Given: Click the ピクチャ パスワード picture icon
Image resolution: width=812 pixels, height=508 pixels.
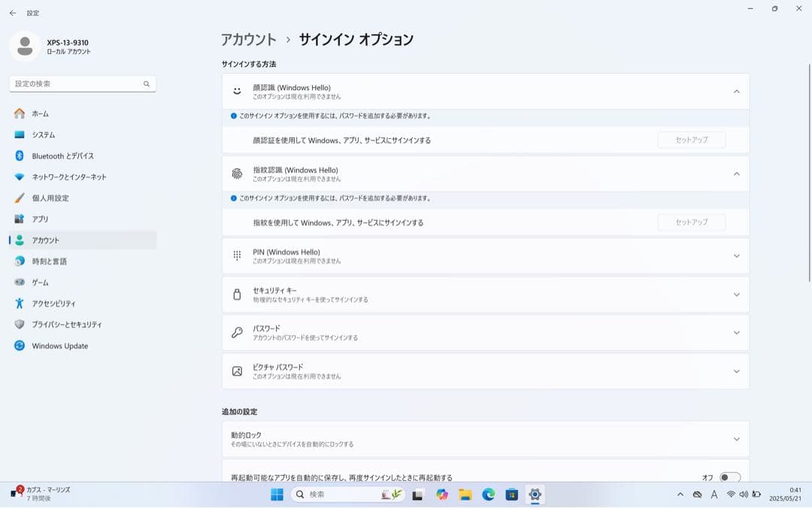Looking at the screenshot, I should coord(236,370).
